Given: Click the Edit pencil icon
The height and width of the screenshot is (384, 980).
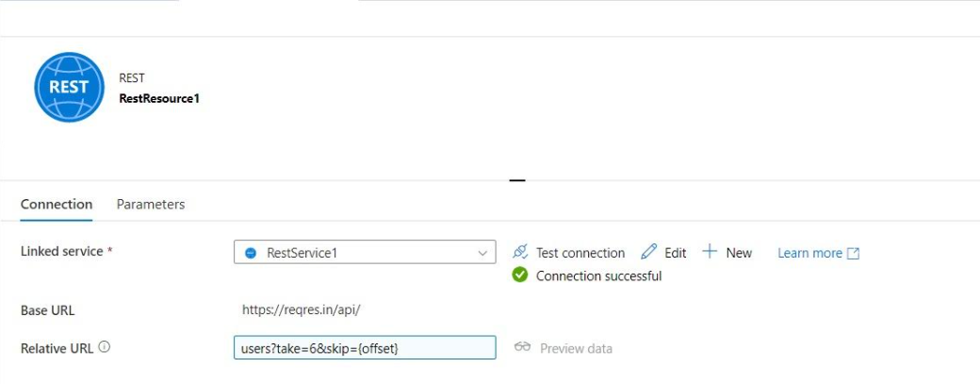Looking at the screenshot, I should pyautogui.click(x=648, y=252).
